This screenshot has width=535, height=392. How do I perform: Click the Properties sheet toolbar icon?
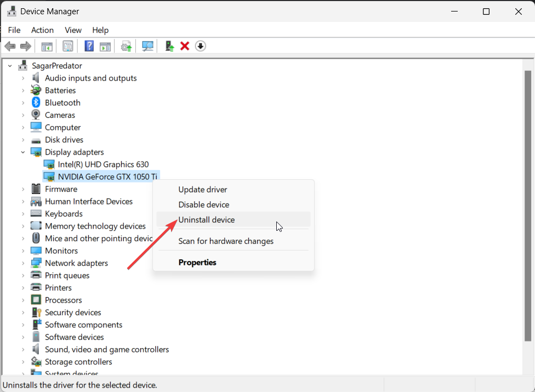pos(68,46)
